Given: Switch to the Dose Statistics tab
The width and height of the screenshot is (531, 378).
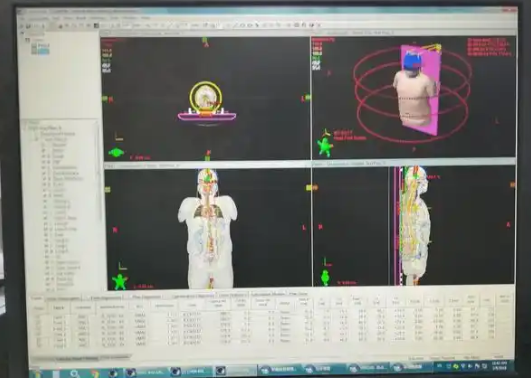Looking at the screenshot, I should (233, 295).
